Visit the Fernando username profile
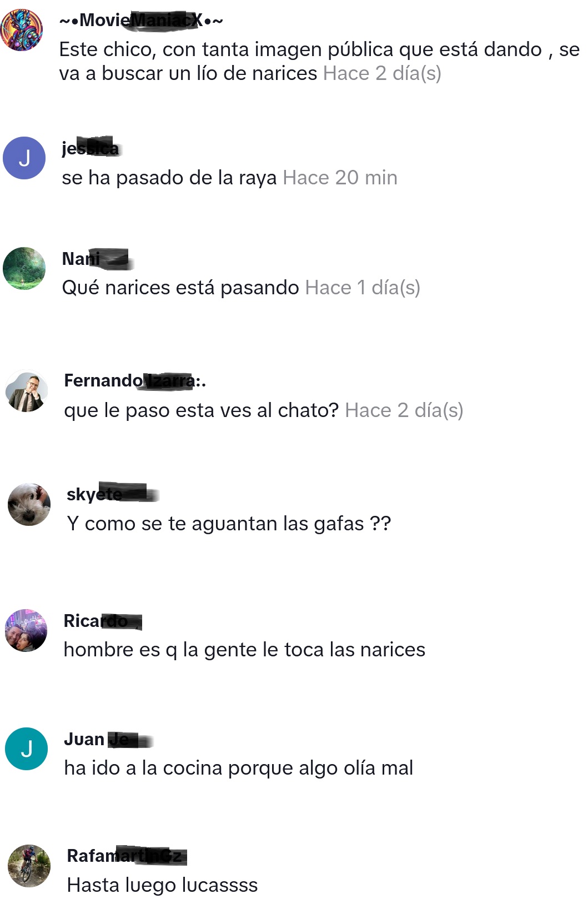This screenshot has width=588, height=914. pos(135,380)
